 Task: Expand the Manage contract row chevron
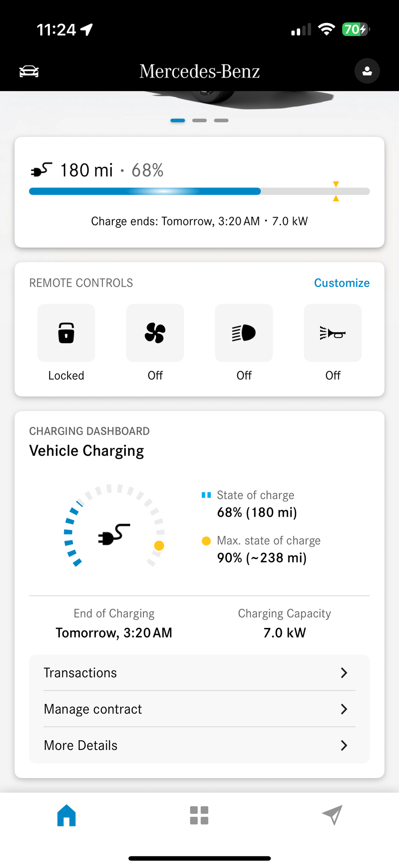344,709
